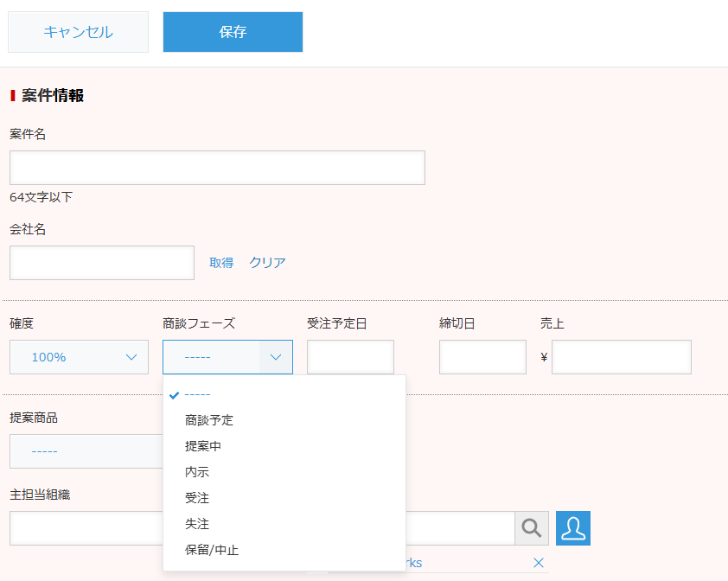The image size is (728, 581).
Task: Select 受注 phase option
Action: point(284,498)
